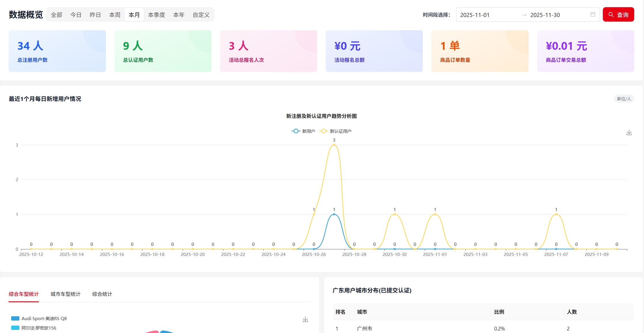Switch to the 城市车型统计 tab
This screenshot has height=333, width=644.
coord(65,294)
